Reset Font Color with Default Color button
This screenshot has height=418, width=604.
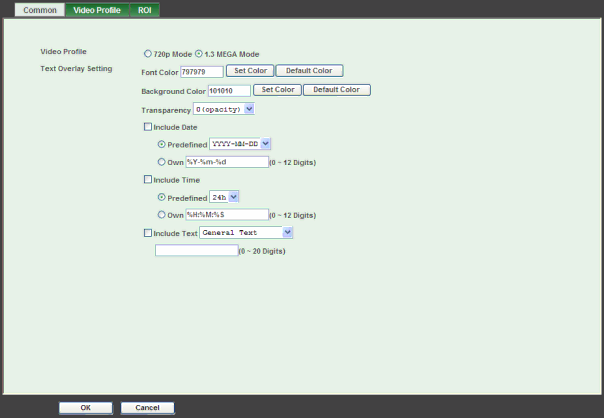(309, 71)
